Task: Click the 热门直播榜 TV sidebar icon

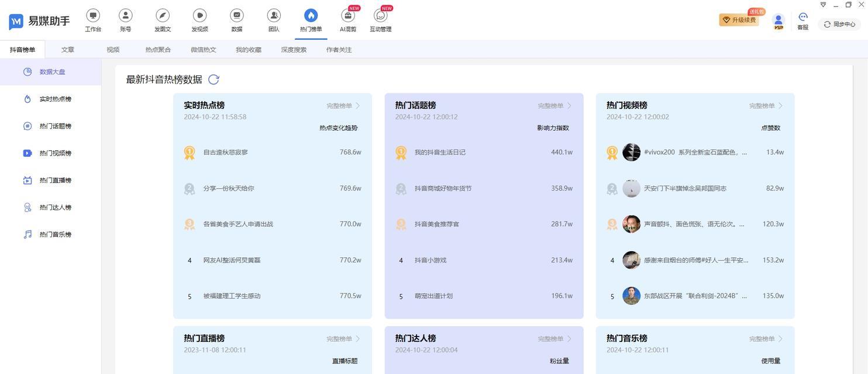Action: 27,181
